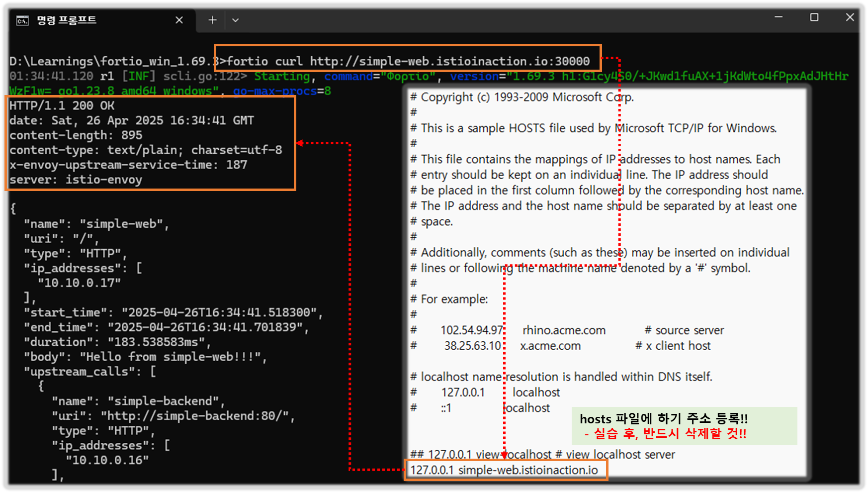
Task: Select the 명령 프롬프트 tab
Action: pyautogui.click(x=102, y=20)
